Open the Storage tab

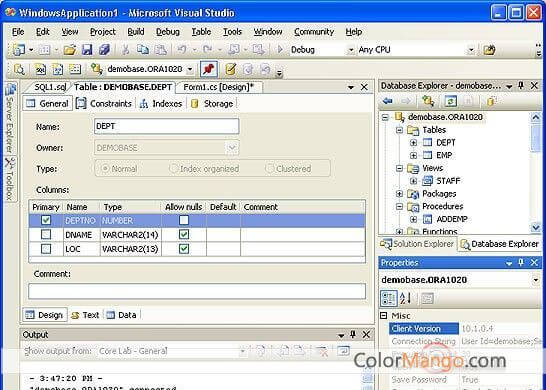pyautogui.click(x=212, y=103)
